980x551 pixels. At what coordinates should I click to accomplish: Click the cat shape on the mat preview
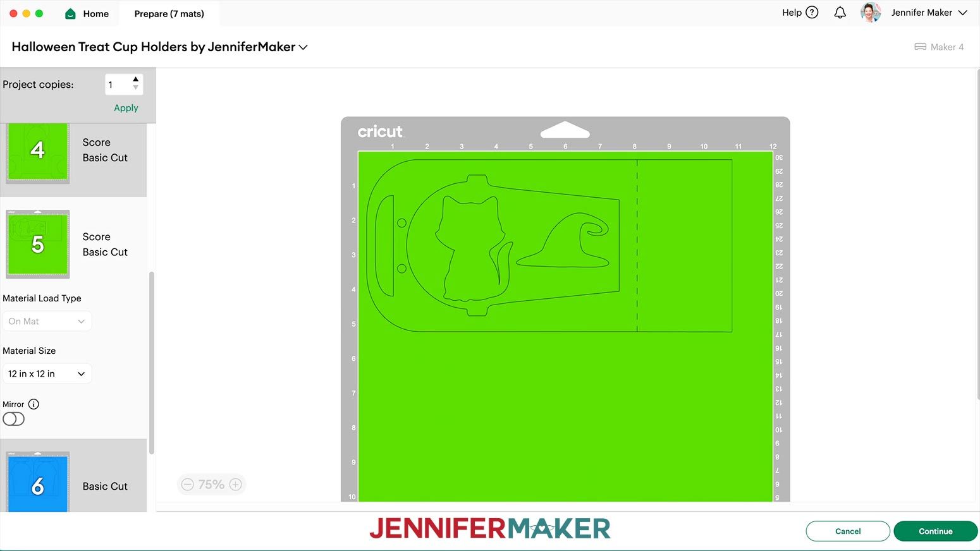pos(473,248)
